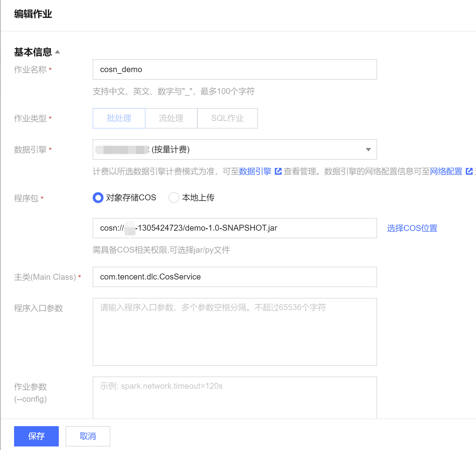Viewport: 476px width, 450px height.
Task: Click the hint 需具备COS相关权限,可选择jar/py文件
Action: pos(161,250)
